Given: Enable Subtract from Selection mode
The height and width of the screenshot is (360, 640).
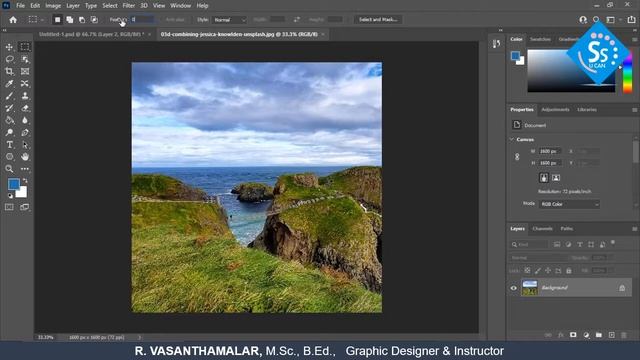Looking at the screenshot, I should coord(82,20).
